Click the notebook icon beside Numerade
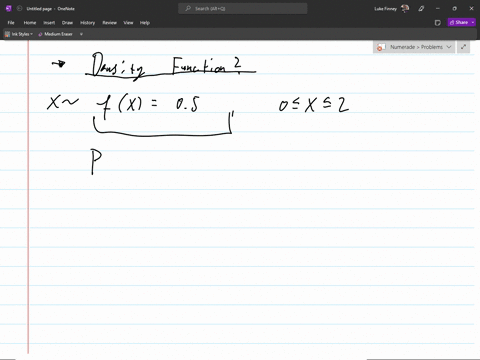Screen dimensions: 480x360 pos(381,47)
